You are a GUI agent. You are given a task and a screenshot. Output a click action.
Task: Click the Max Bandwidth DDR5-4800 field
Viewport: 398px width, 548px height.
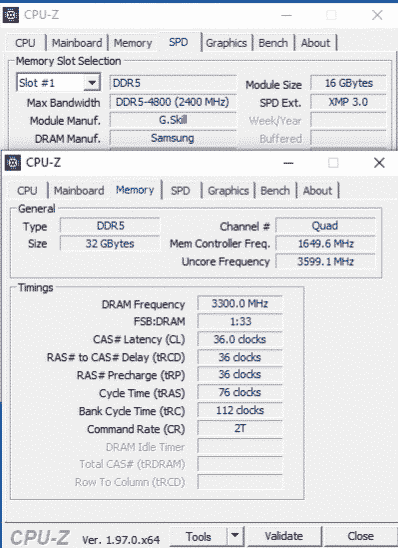[173, 102]
